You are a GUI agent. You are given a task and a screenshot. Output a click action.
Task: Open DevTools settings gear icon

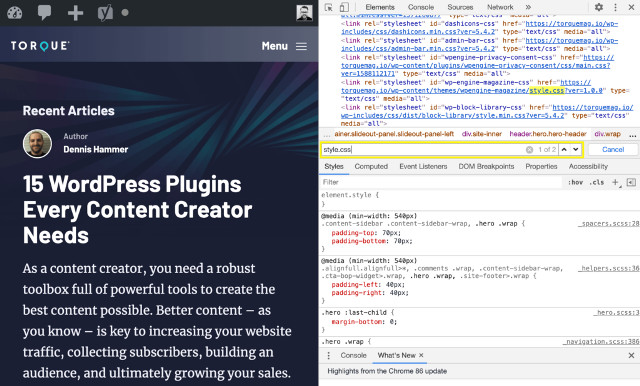tap(599, 7)
